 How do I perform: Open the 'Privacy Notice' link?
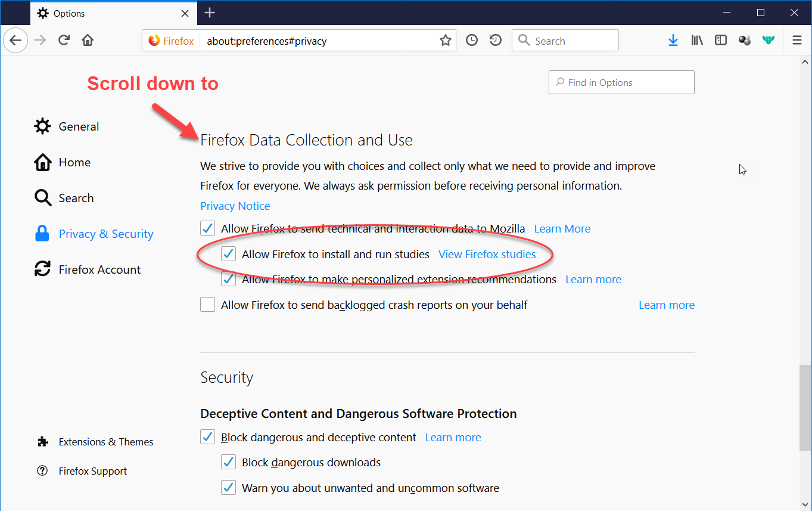click(235, 206)
